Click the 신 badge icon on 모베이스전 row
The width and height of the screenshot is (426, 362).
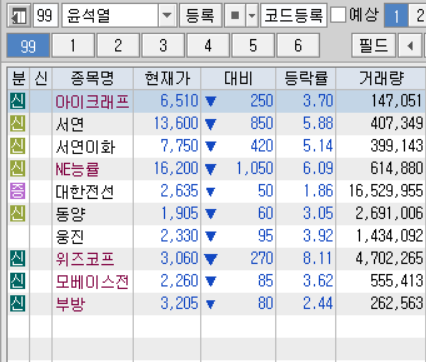17,281
